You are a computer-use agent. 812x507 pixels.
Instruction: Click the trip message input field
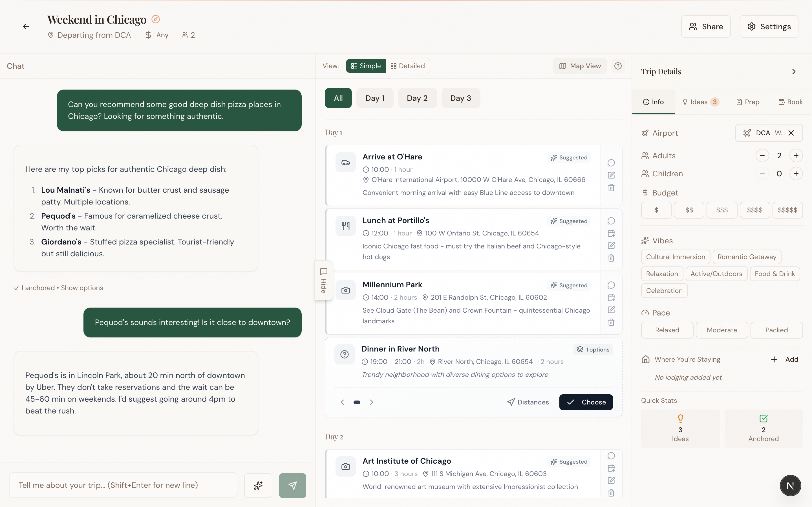122,485
